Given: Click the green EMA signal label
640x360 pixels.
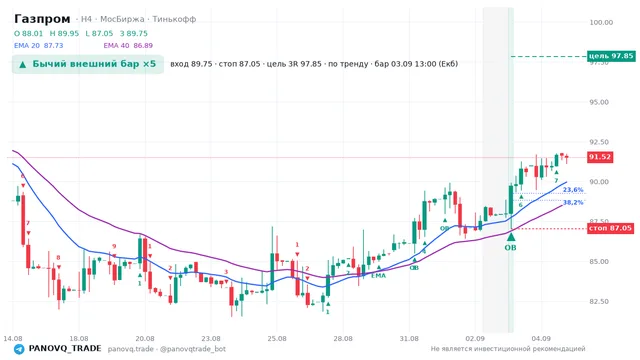Looking at the screenshot, I should (x=378, y=276).
